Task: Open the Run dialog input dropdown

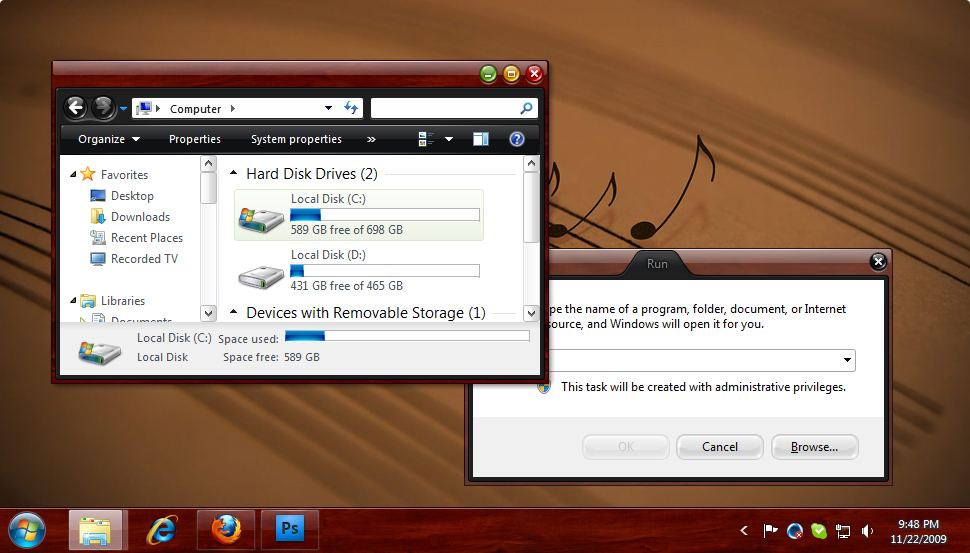Action: [x=847, y=361]
